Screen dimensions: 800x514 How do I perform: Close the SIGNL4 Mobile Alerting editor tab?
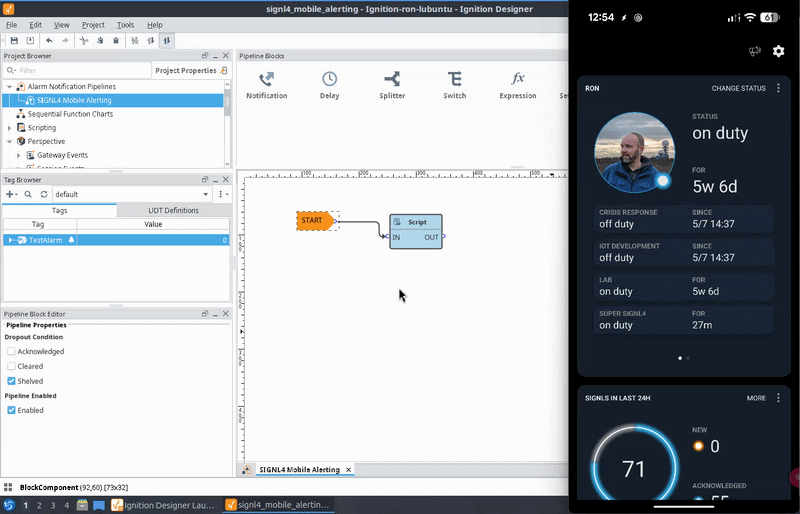pyautogui.click(x=348, y=470)
